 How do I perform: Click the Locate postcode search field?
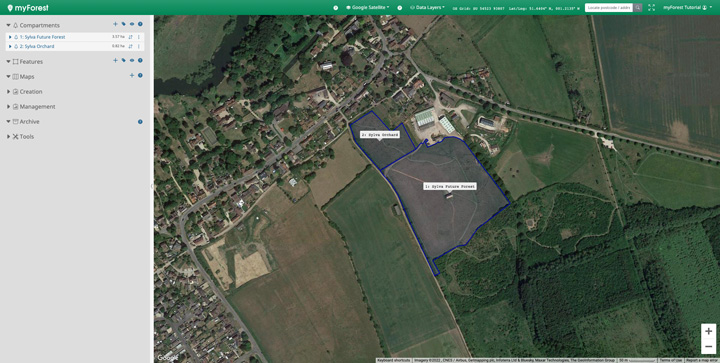tap(609, 7)
